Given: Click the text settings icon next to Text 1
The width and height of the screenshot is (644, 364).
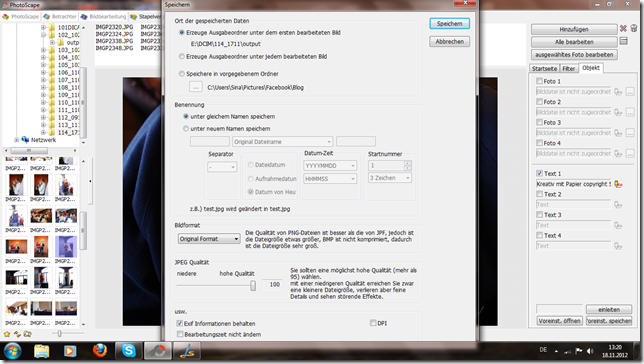Looking at the screenshot, I should pos(618,184).
